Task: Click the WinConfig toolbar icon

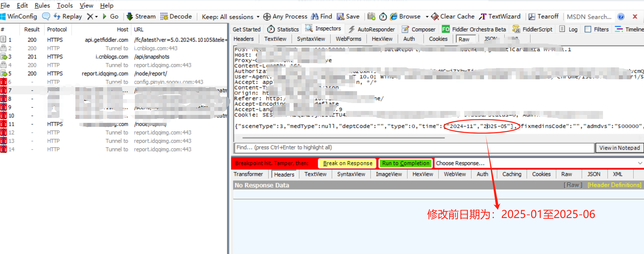Action: (x=3, y=16)
